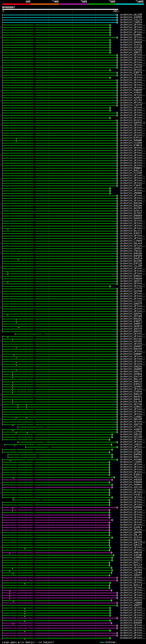146x644 pixels.
Task: Open hit UniRef100_C1N514
Action: point(131,22)
